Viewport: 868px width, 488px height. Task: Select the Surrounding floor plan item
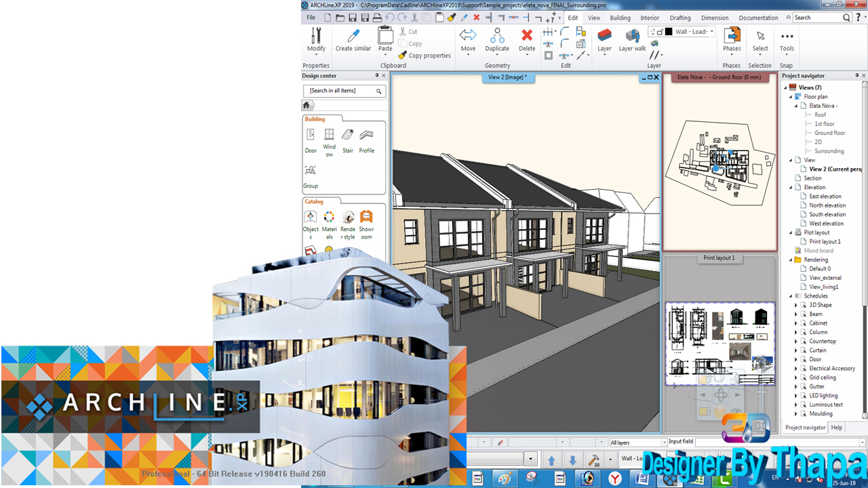click(x=829, y=151)
